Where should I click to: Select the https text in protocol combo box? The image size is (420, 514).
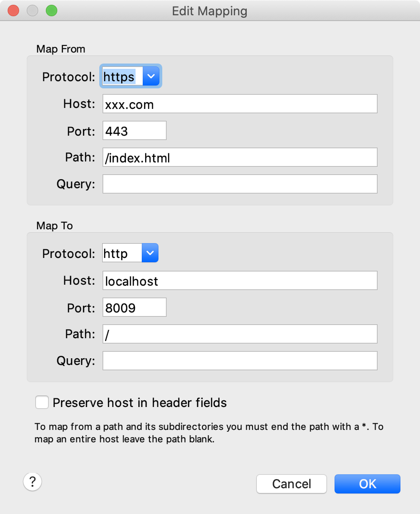pos(119,77)
